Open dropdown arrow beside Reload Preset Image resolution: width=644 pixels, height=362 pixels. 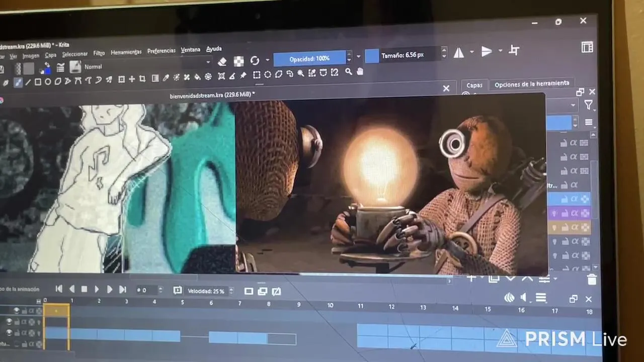click(x=268, y=60)
